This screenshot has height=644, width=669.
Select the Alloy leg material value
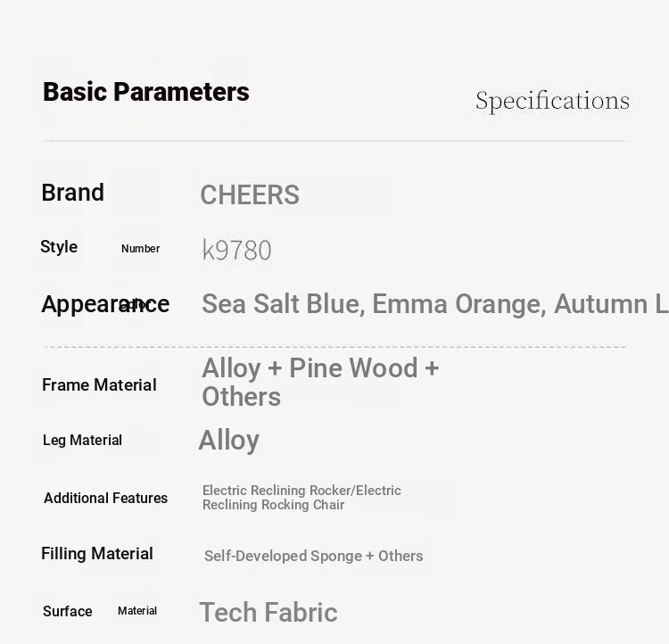pyautogui.click(x=229, y=440)
